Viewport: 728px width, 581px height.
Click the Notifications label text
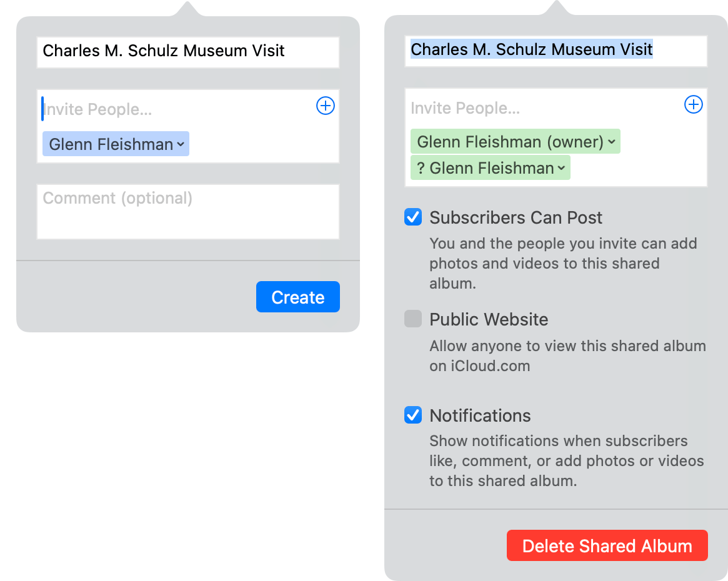click(480, 415)
